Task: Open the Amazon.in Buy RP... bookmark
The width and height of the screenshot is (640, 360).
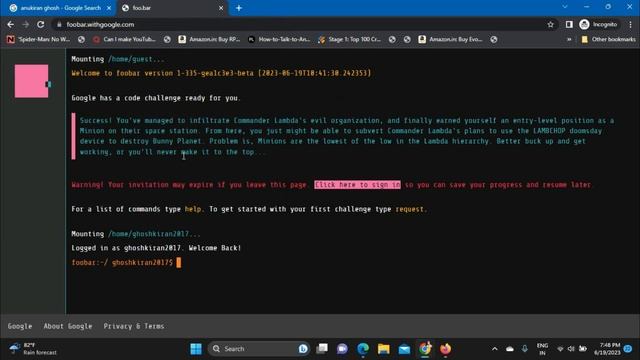Action: pos(209,39)
